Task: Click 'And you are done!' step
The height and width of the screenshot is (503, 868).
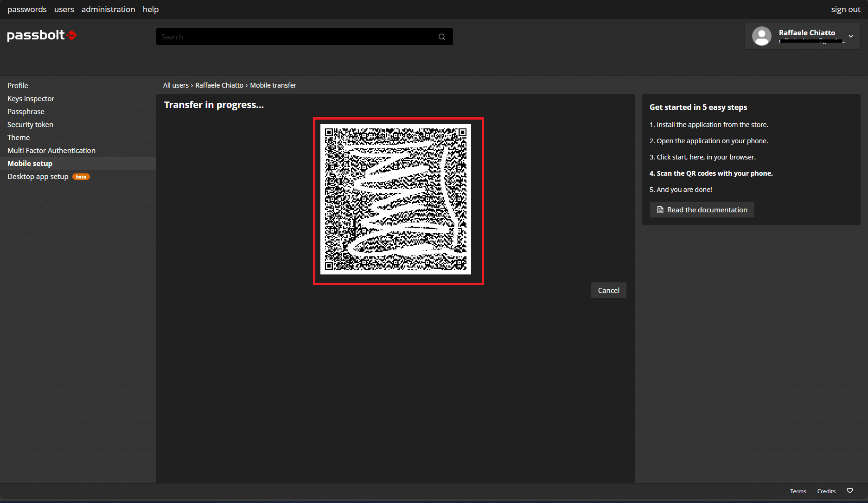Action: pyautogui.click(x=681, y=190)
